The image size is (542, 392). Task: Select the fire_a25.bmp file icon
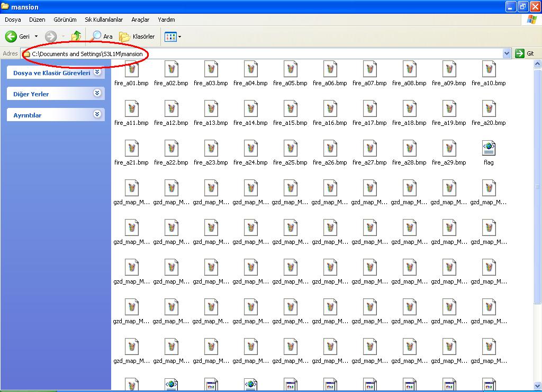(x=291, y=148)
